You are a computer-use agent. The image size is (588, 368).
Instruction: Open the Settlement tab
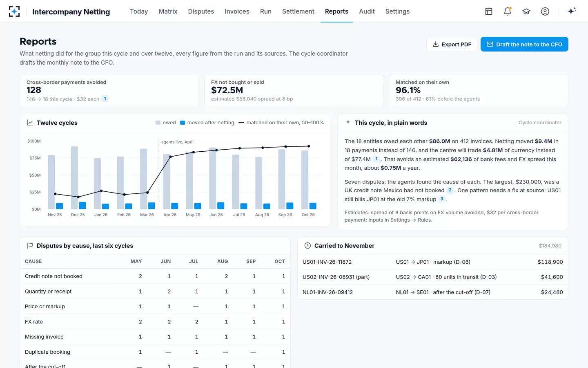[x=298, y=11]
